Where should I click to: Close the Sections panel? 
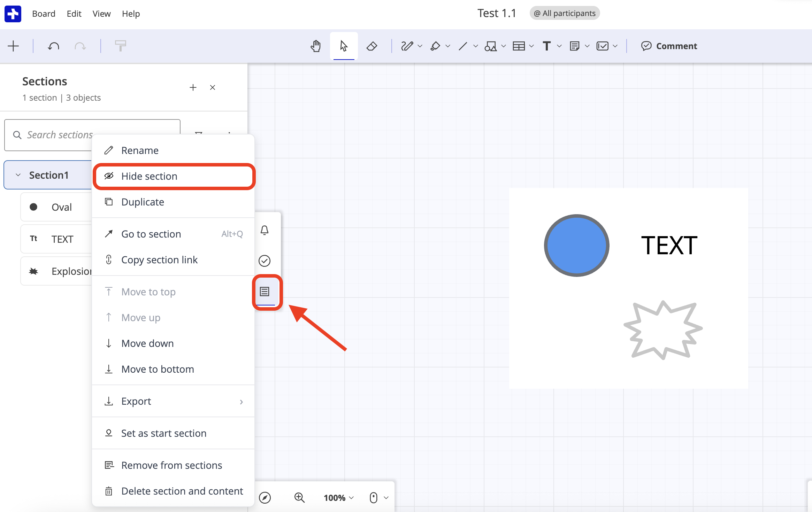[x=213, y=87]
